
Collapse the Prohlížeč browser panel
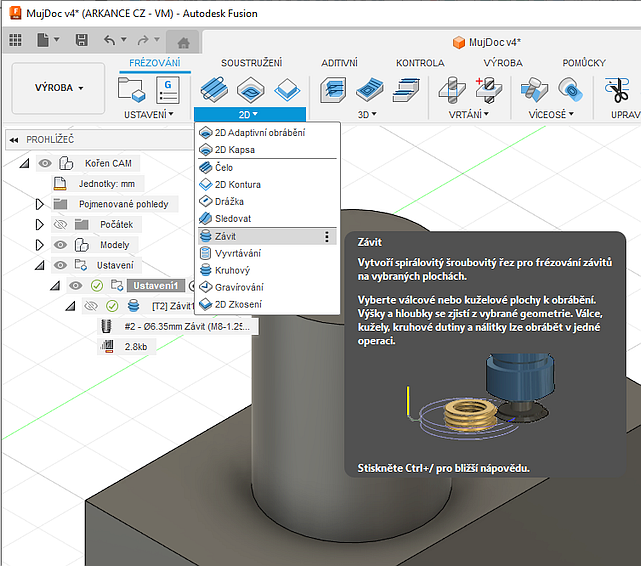point(14,139)
